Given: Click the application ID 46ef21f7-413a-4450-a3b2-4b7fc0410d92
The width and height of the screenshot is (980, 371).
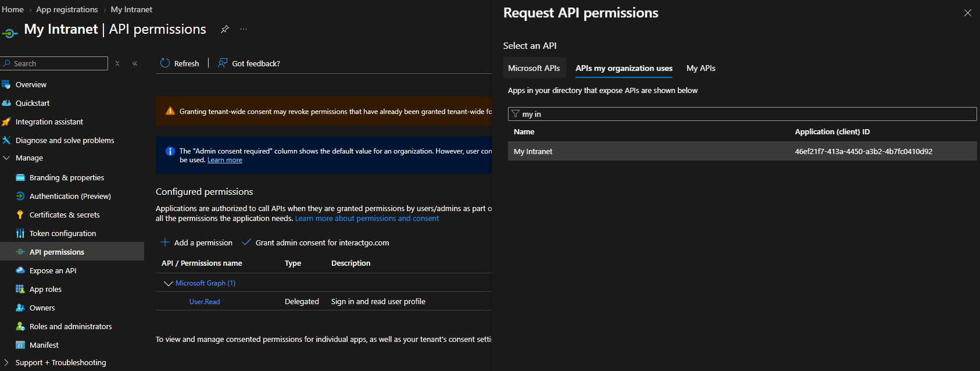Looking at the screenshot, I should pos(863,151).
